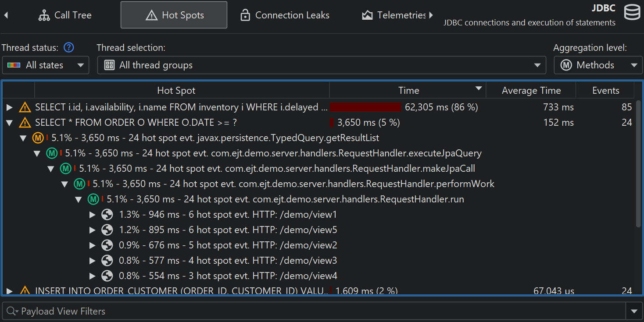Open the Aggregation level Methods dropdown

click(x=598, y=65)
